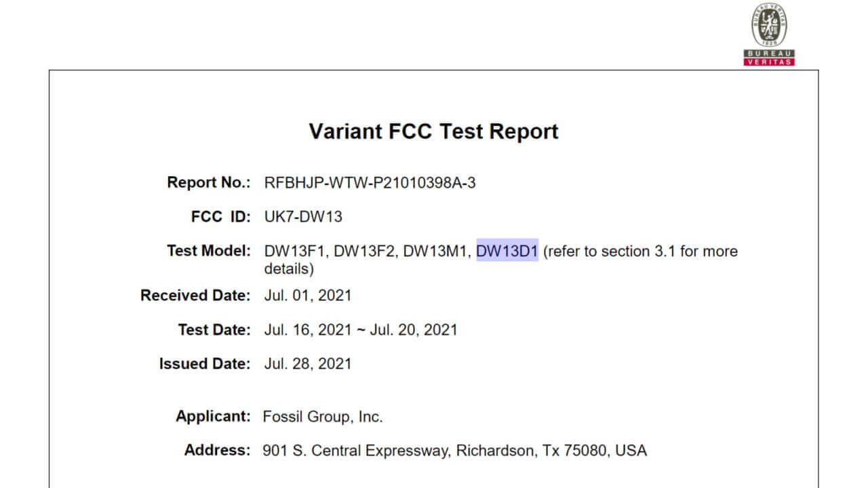Click the Variant FCC Test Report heading
Viewport: 868px width, 488px height.
point(433,131)
